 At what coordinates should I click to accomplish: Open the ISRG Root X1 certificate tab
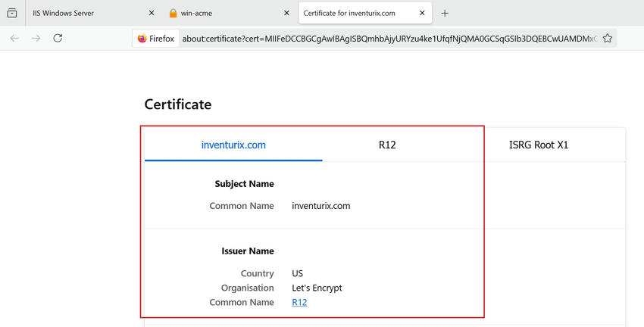(539, 145)
